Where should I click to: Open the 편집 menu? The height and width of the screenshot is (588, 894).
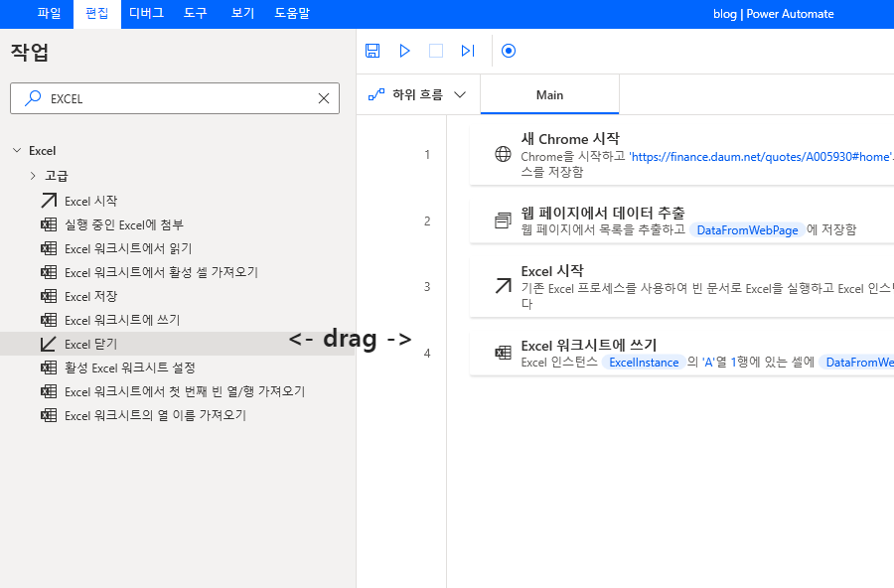97,14
